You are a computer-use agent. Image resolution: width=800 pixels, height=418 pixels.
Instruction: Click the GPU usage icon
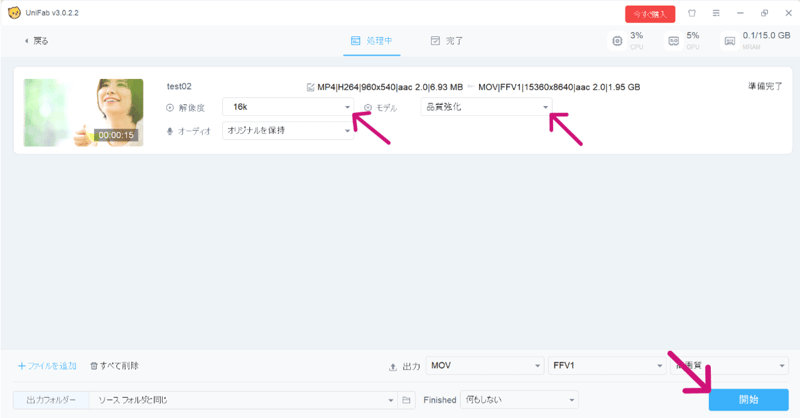point(674,41)
